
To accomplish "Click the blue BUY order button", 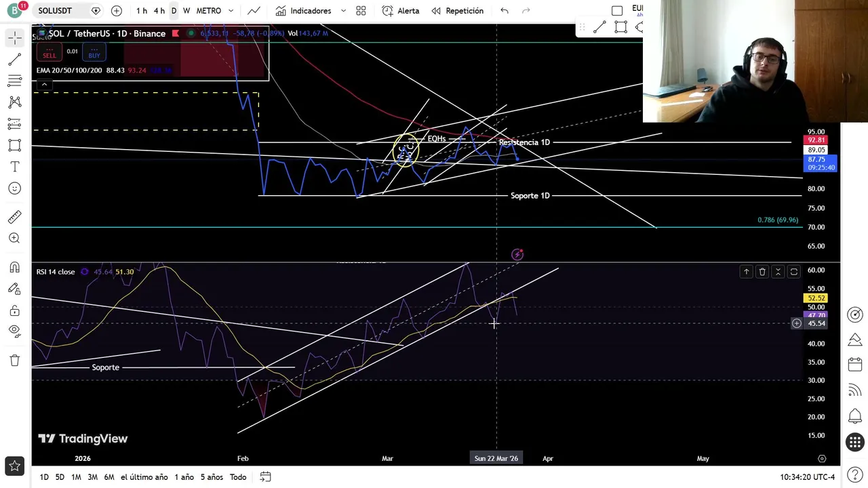I will coord(94,52).
